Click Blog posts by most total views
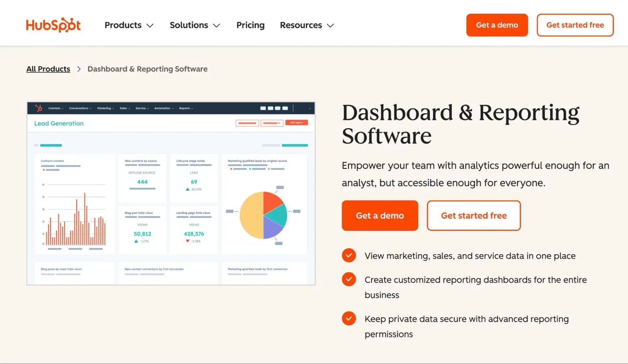 61,269
